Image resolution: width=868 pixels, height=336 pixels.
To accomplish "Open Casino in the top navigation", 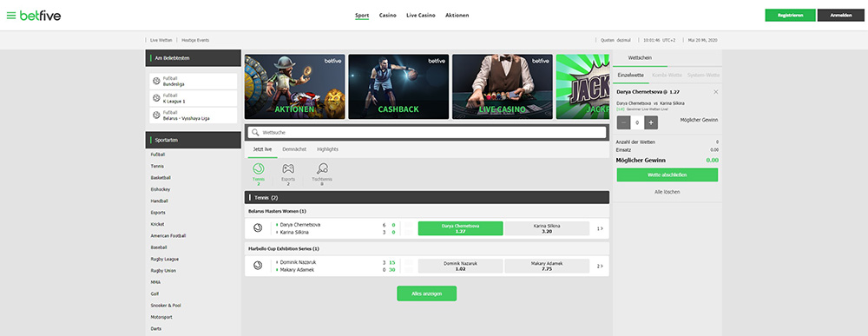I will tap(387, 16).
